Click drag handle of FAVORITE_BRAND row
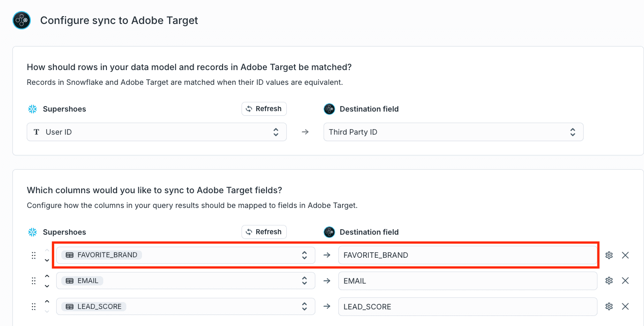The width and height of the screenshot is (644, 326). [34, 255]
